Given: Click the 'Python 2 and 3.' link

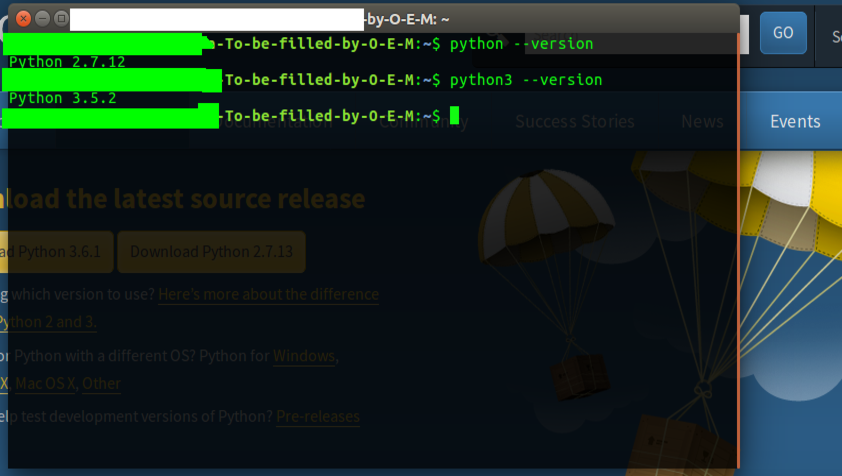Looking at the screenshot, I should coord(48,322).
